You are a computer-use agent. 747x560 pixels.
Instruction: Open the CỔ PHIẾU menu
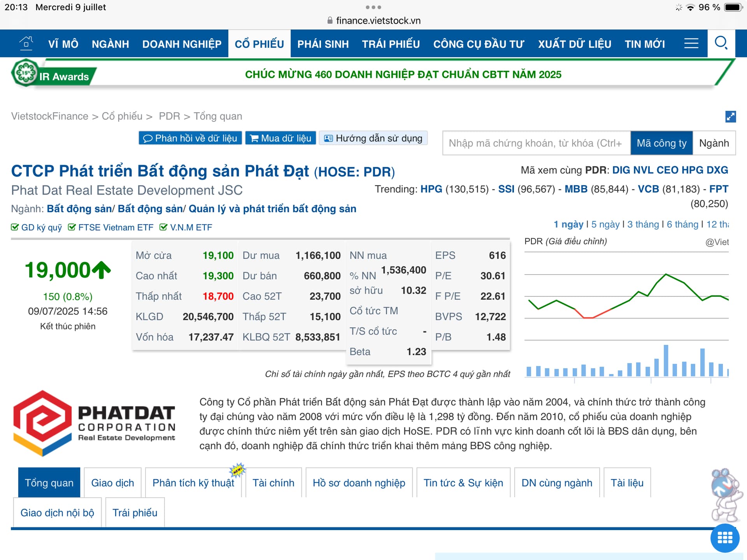tap(259, 44)
